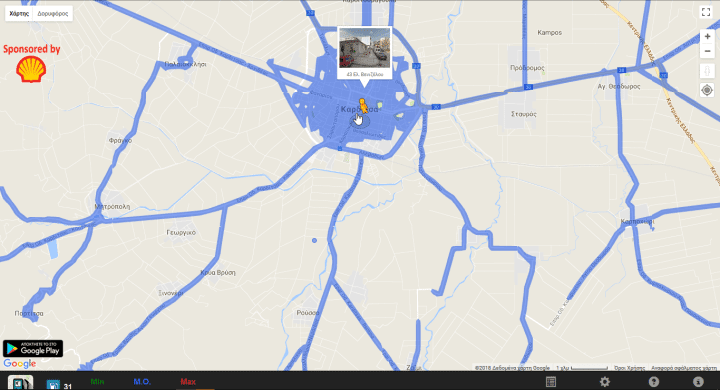This screenshot has width=720, height=390.
Task: Select the M.O. average price filter
Action: pyautogui.click(x=142, y=382)
